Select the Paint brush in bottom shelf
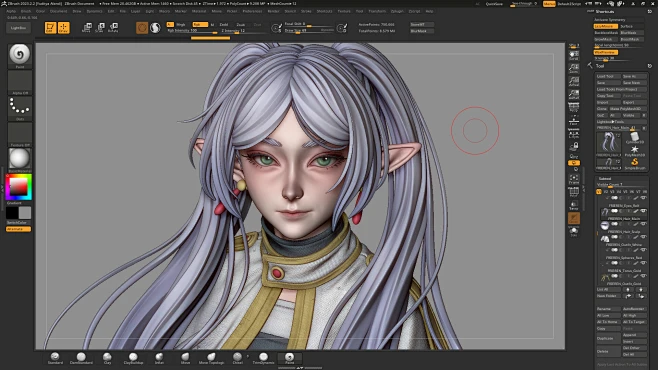This screenshot has height=370, width=658. pyautogui.click(x=290, y=358)
